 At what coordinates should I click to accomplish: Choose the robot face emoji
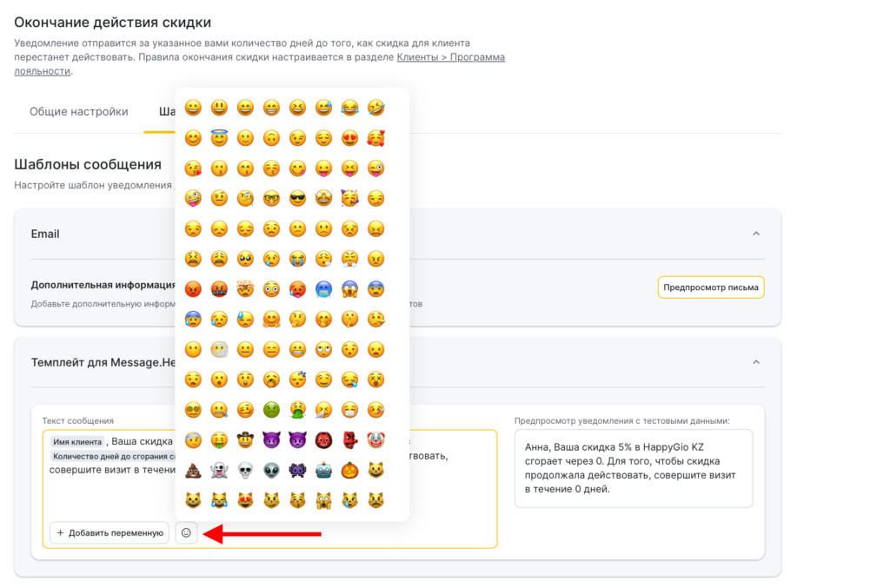pyautogui.click(x=323, y=470)
